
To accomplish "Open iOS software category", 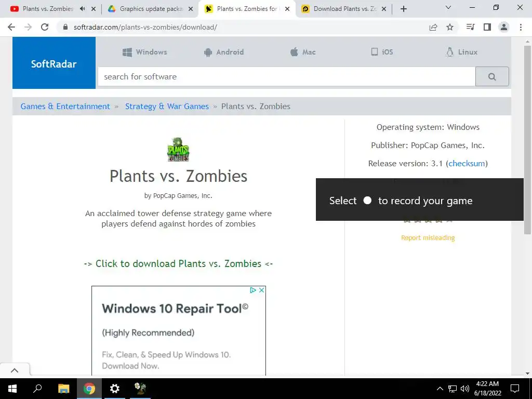I will click(382, 52).
